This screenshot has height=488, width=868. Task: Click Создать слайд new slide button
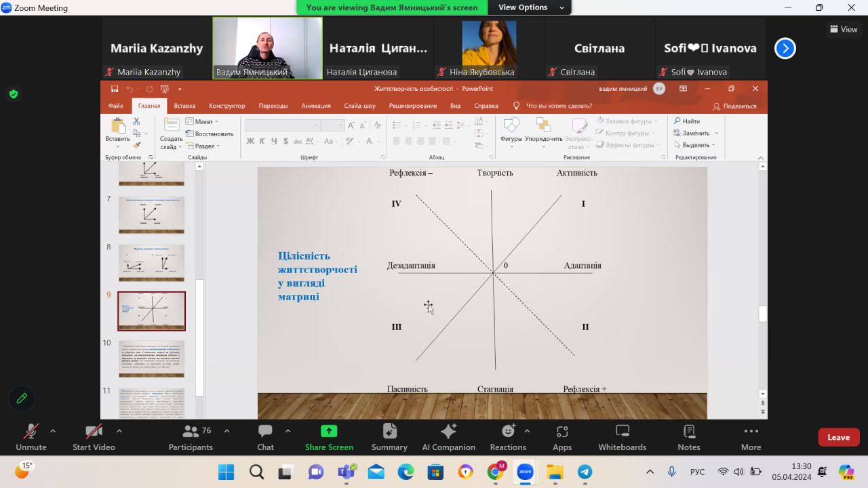172,133
